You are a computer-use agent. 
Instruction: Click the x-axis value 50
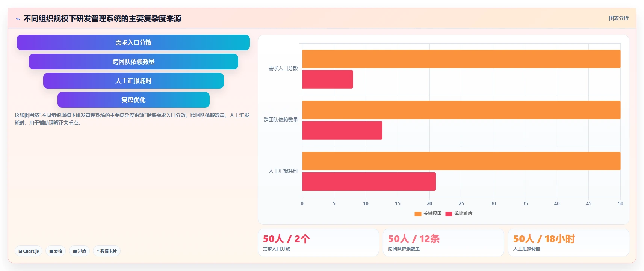click(620, 203)
